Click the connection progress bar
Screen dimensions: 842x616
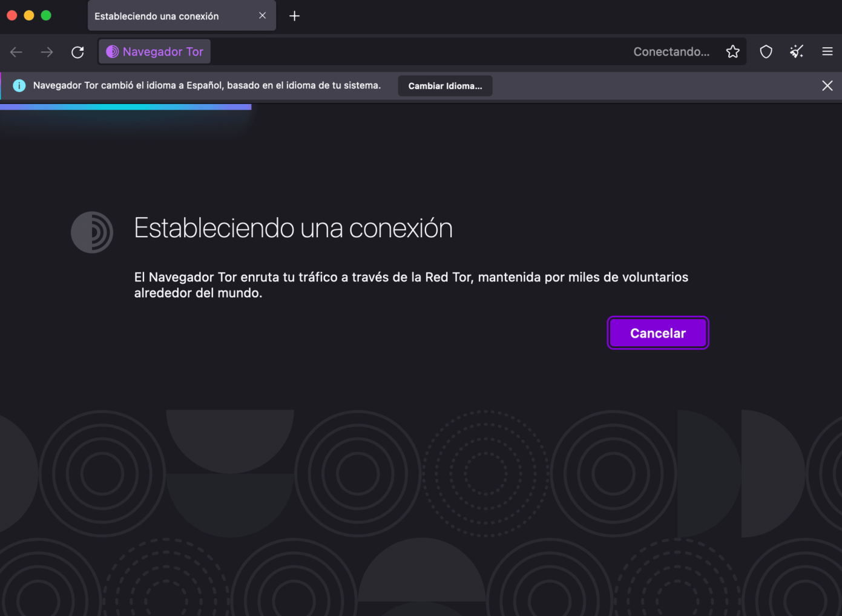(x=125, y=107)
